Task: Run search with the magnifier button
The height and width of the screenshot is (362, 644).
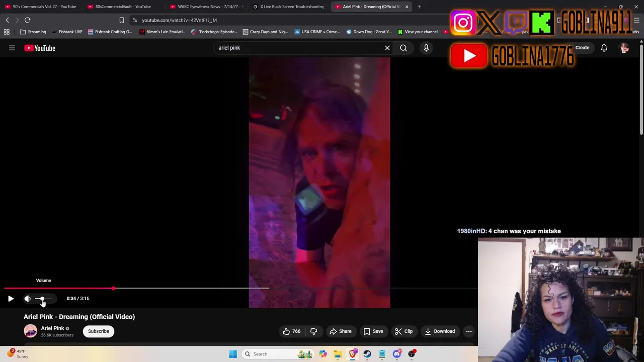Action: 404,48
